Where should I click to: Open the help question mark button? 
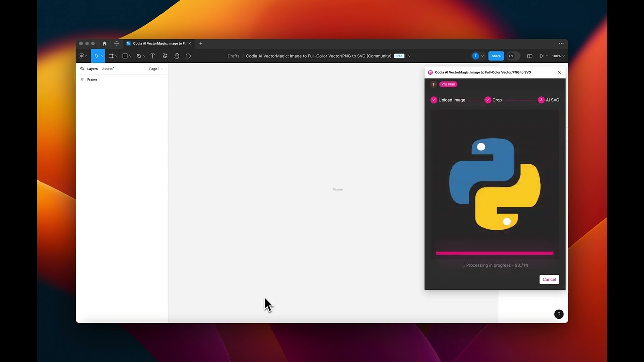point(559,314)
